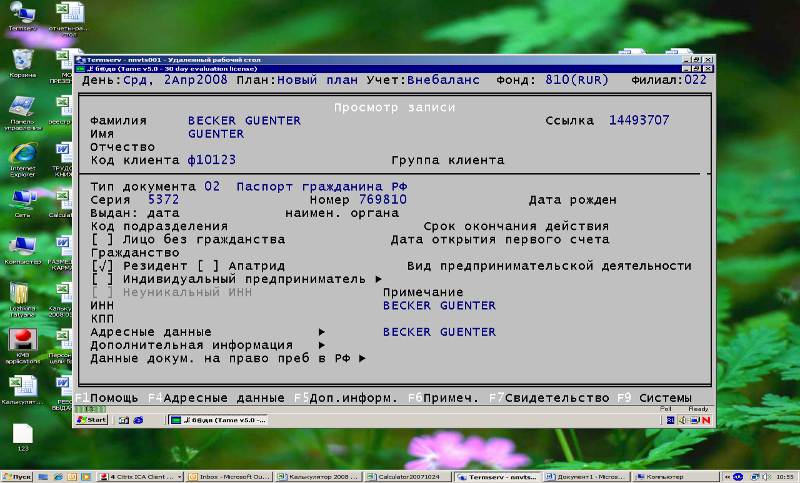
Task: Click the Фамилия field value BECKER GUENTER
Action: click(x=244, y=121)
